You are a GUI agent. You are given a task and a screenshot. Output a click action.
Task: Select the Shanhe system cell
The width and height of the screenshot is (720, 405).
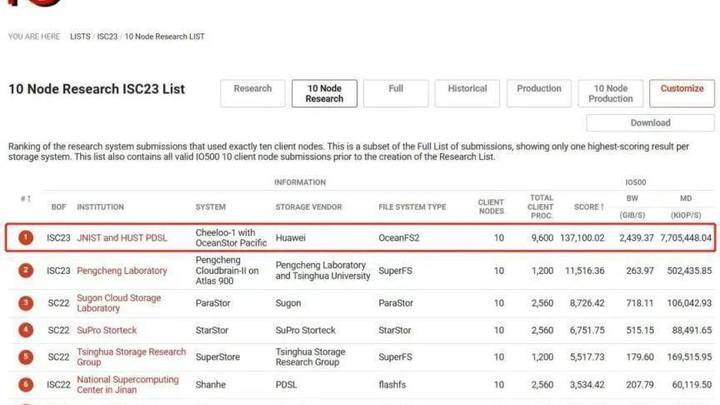point(210,384)
